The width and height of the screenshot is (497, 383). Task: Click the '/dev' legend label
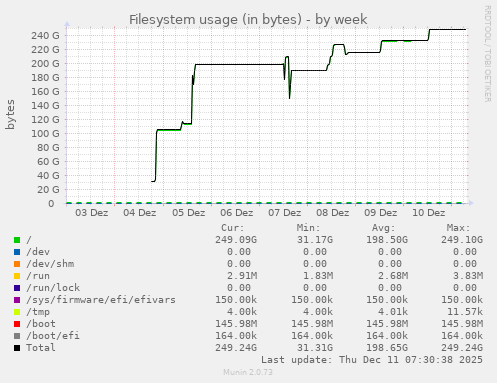tap(38, 252)
